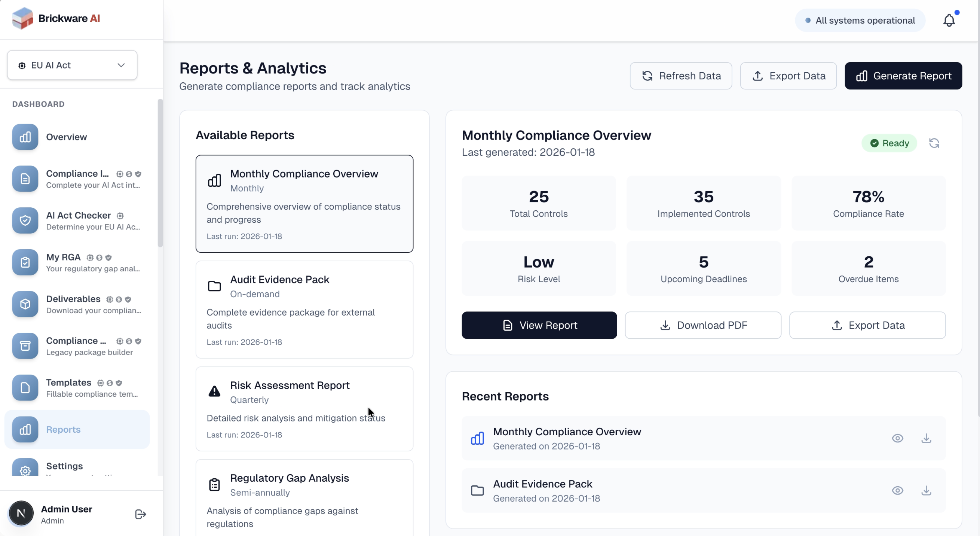Preview the recent Monthly Compliance Overview via eye icon
The width and height of the screenshot is (980, 536).
(897, 438)
